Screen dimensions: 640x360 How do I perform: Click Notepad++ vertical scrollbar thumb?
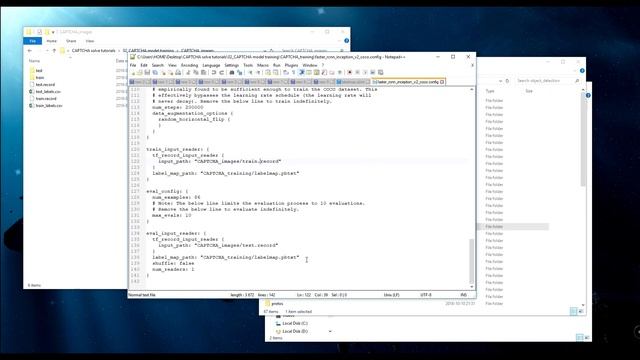[x=472, y=261]
